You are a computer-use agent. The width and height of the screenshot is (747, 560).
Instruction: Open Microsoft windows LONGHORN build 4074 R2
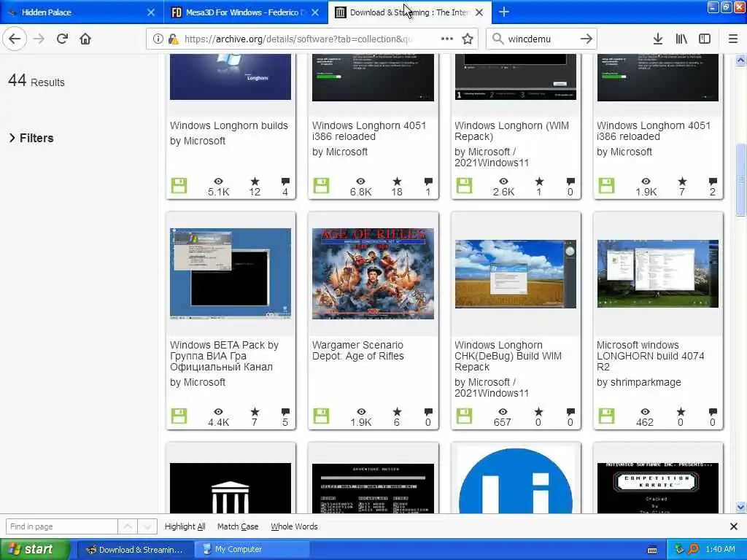point(651,356)
